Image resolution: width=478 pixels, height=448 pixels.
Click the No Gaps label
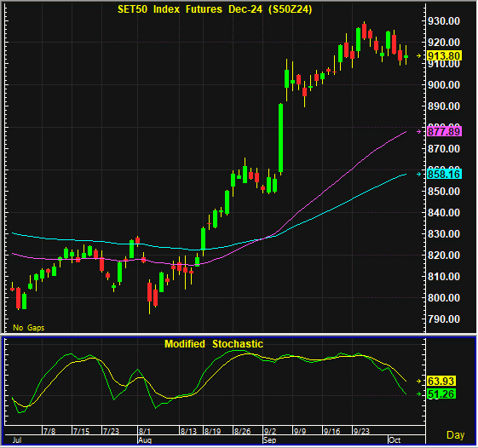click(x=29, y=328)
